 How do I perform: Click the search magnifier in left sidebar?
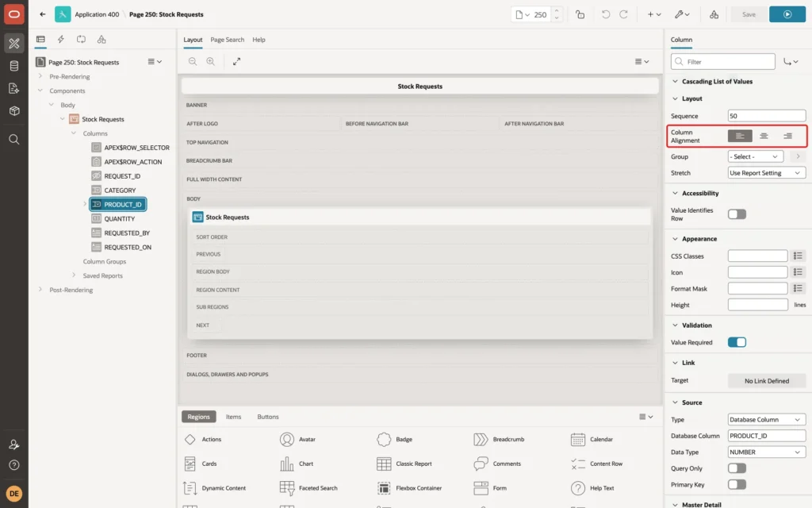tap(14, 140)
